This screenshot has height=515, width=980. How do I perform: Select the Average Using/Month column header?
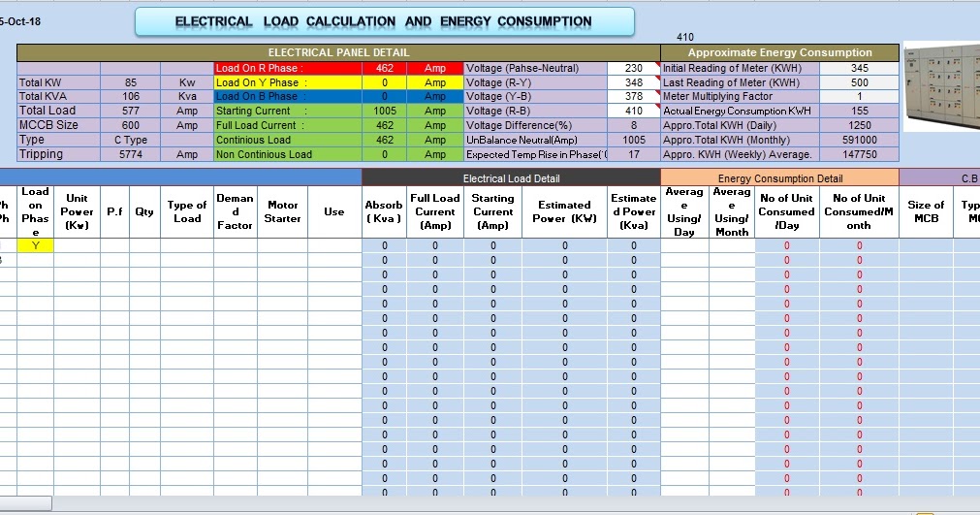[x=732, y=211]
